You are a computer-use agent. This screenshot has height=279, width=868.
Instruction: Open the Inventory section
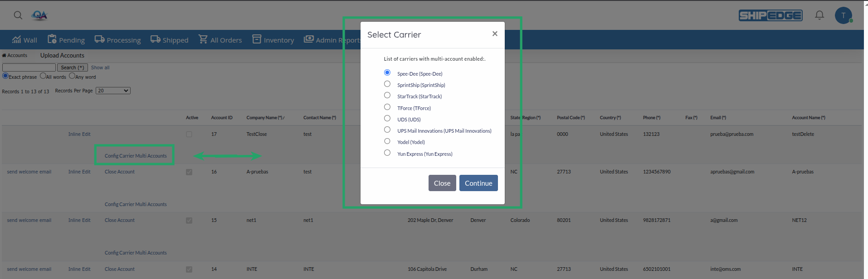[x=273, y=39]
